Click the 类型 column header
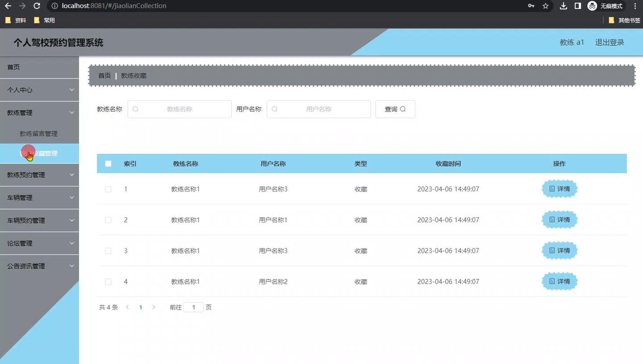This screenshot has width=643, height=364. [x=361, y=164]
